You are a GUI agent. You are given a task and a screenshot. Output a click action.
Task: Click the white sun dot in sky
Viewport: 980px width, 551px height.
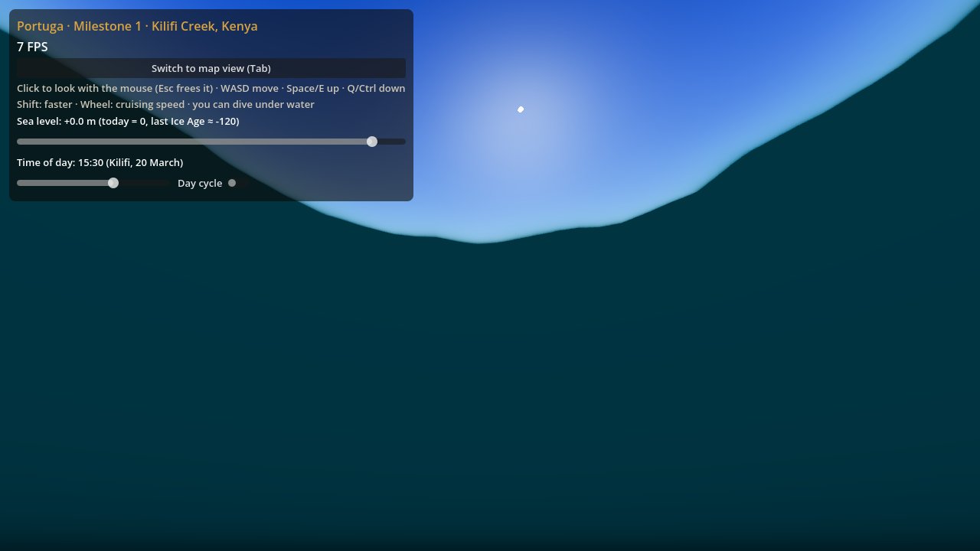(x=521, y=109)
